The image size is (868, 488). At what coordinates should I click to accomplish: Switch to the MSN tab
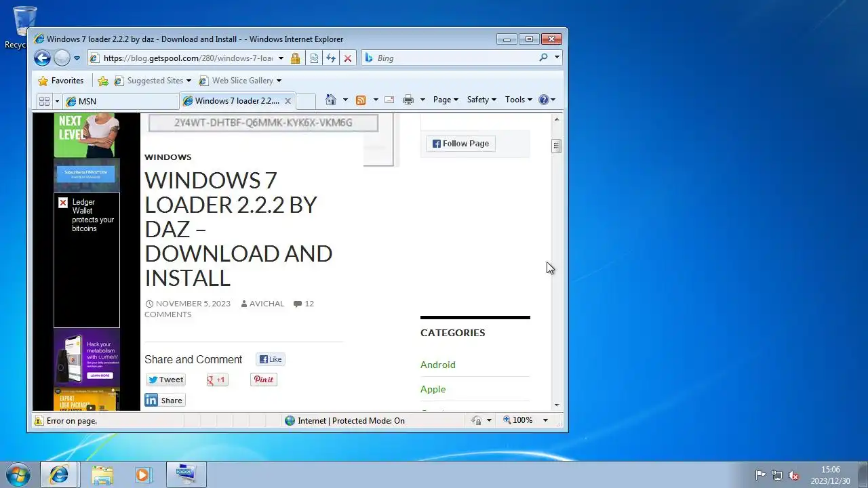point(121,101)
